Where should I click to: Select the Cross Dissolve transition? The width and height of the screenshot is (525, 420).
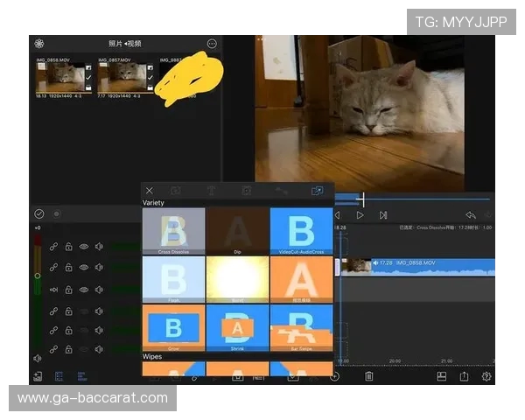173,231
